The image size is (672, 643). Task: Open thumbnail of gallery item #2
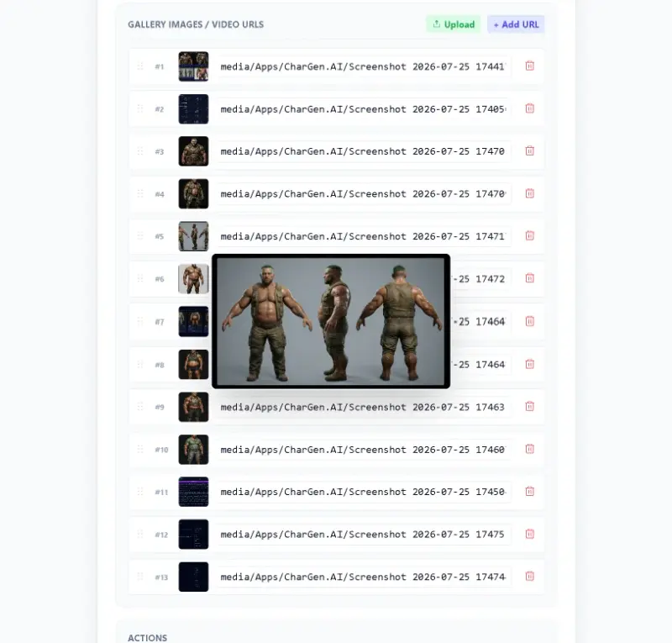coord(193,109)
